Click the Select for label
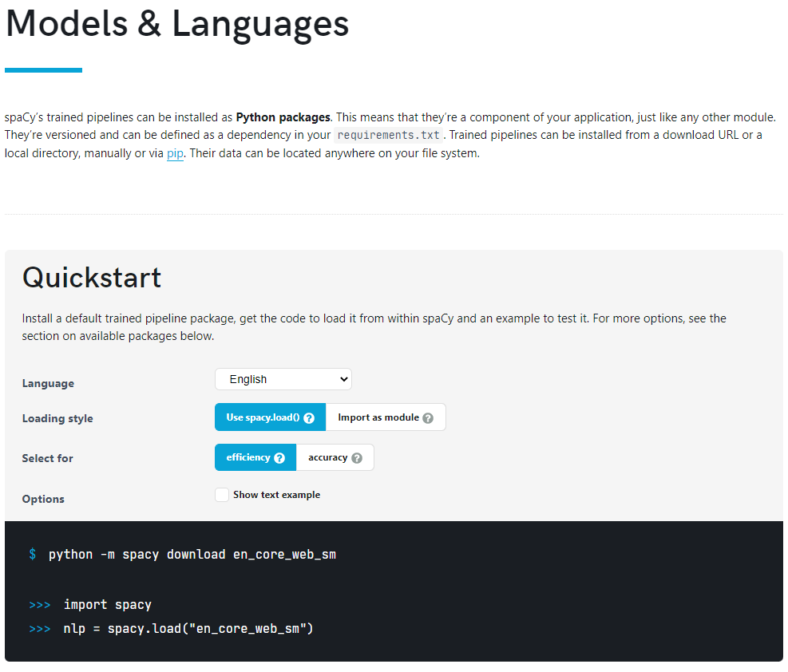The height and width of the screenshot is (672, 788). click(47, 459)
